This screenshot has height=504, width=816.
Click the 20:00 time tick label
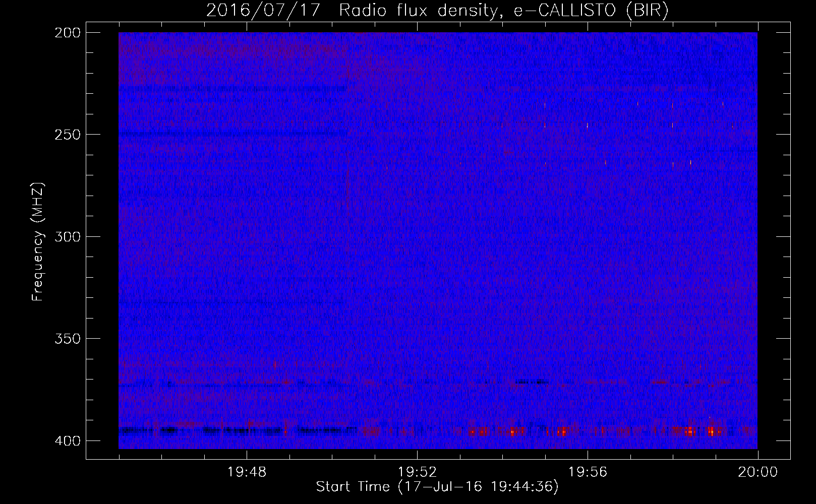click(x=758, y=472)
